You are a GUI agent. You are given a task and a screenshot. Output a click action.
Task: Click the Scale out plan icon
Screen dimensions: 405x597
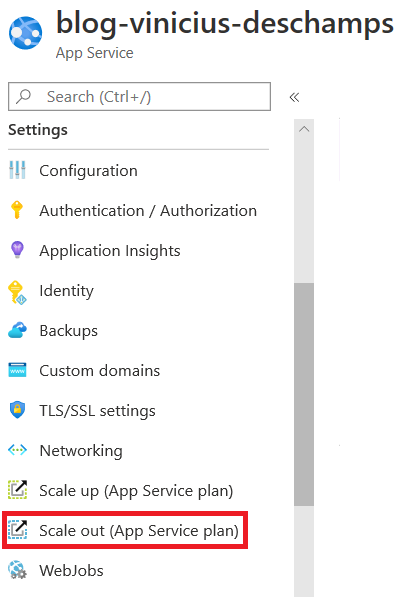click(x=18, y=530)
